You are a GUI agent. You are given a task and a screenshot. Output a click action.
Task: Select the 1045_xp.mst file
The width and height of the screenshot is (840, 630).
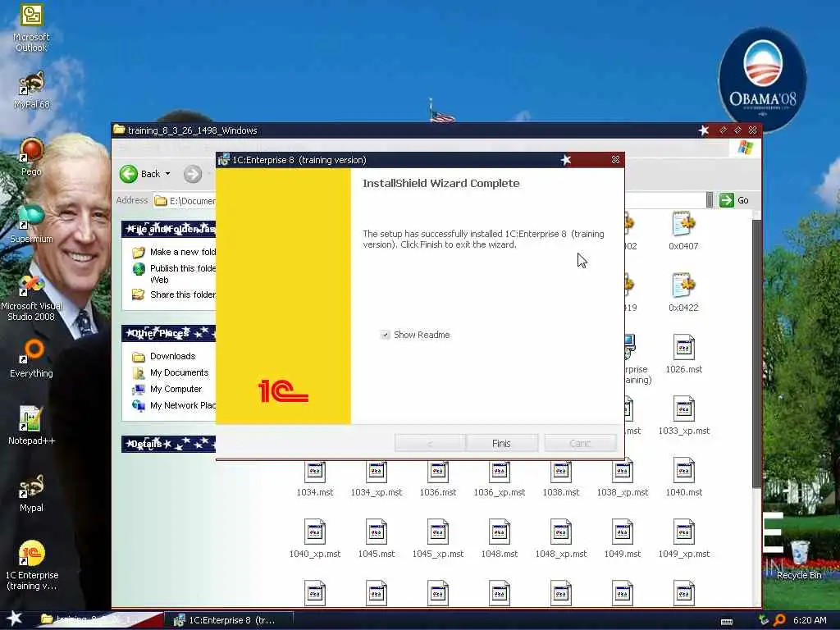pyautogui.click(x=438, y=539)
